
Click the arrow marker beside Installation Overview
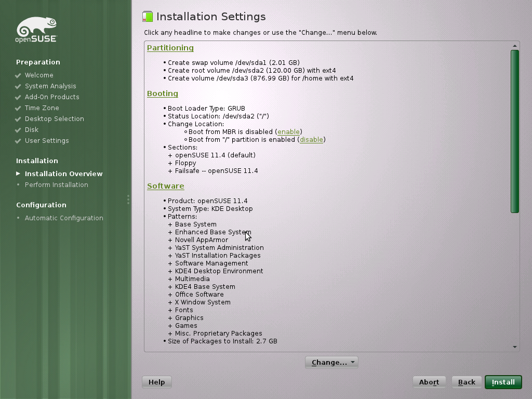pyautogui.click(x=18, y=174)
